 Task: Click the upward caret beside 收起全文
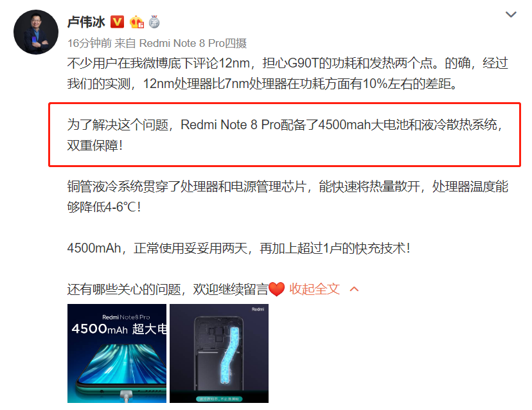tap(354, 289)
